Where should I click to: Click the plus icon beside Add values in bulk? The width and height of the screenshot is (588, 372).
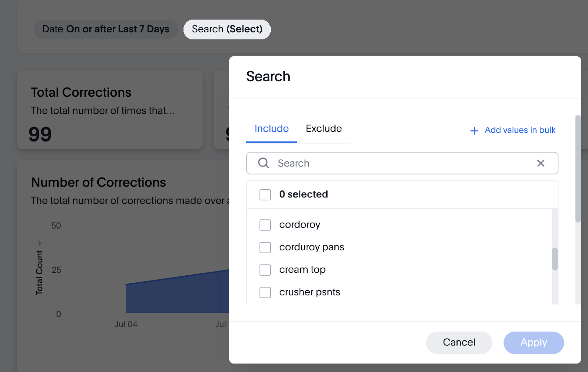coord(474,130)
